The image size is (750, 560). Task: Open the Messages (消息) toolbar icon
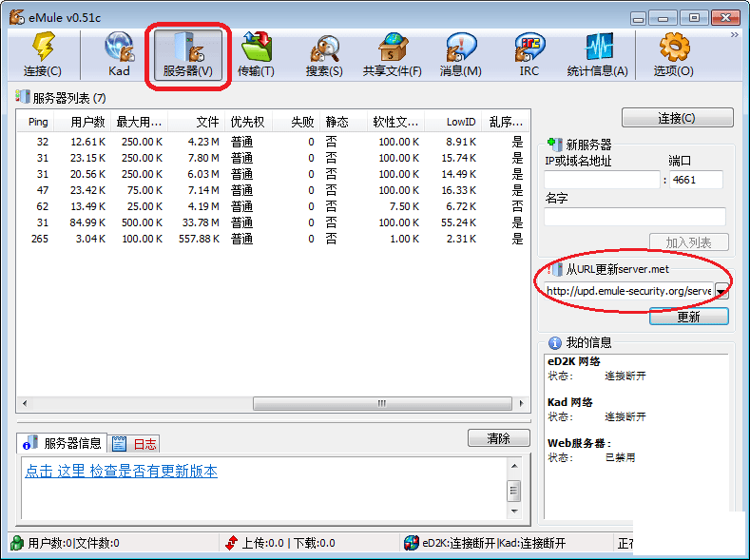pos(461,47)
